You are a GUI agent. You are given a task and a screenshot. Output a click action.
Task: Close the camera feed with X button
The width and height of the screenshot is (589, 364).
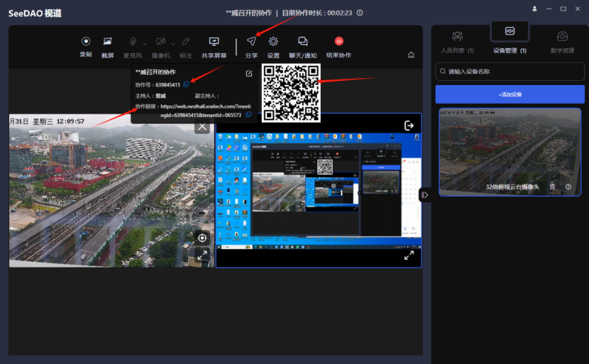tap(202, 126)
